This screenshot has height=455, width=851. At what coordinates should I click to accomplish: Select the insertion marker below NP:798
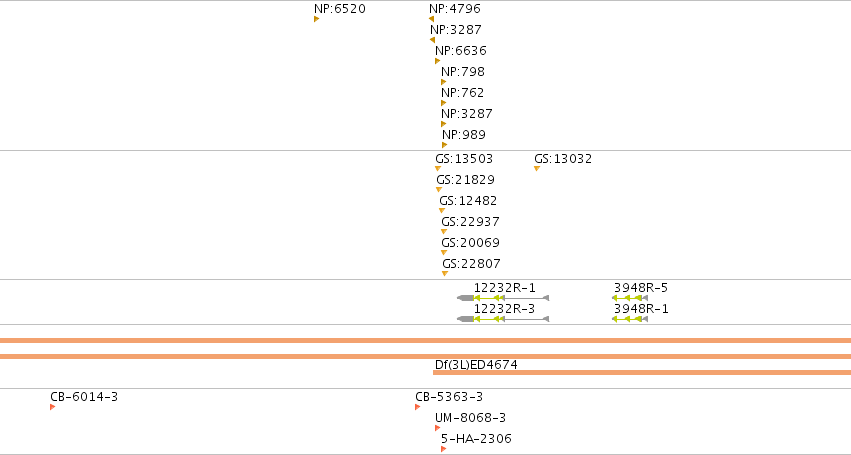(x=443, y=82)
